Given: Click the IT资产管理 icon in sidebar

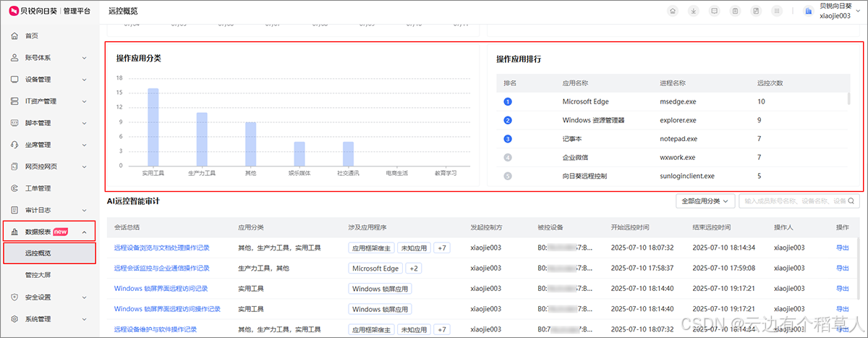Looking at the screenshot, I should point(14,101).
